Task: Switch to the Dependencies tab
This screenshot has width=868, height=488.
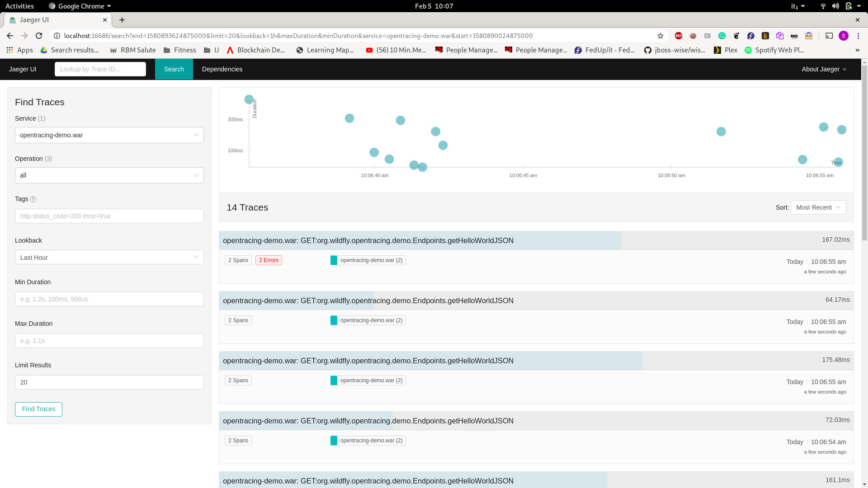Action: [222, 69]
